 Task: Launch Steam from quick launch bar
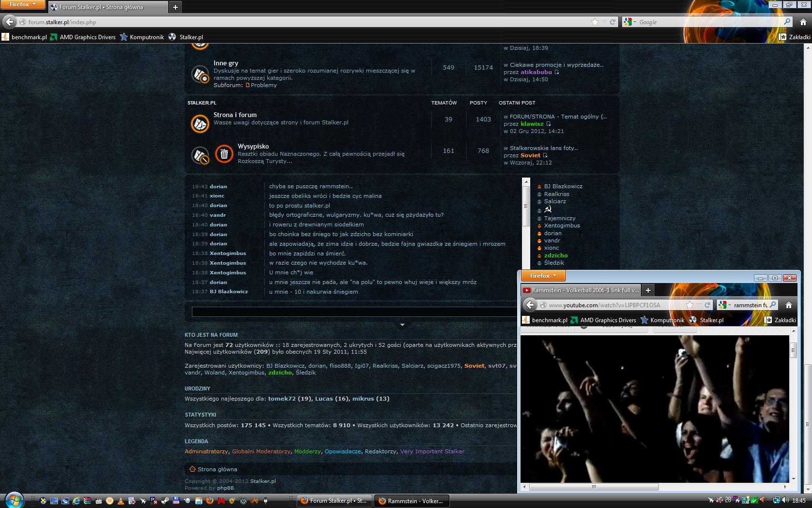[x=165, y=501]
